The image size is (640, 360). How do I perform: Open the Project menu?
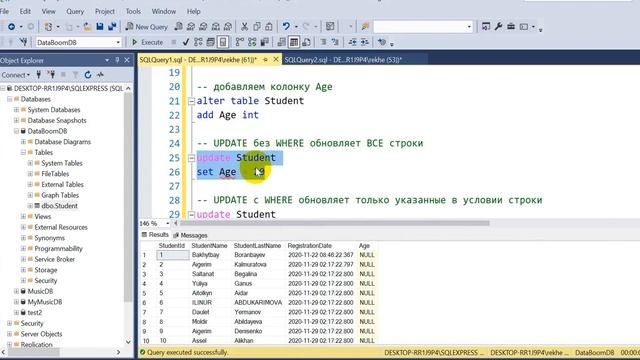tap(104, 11)
